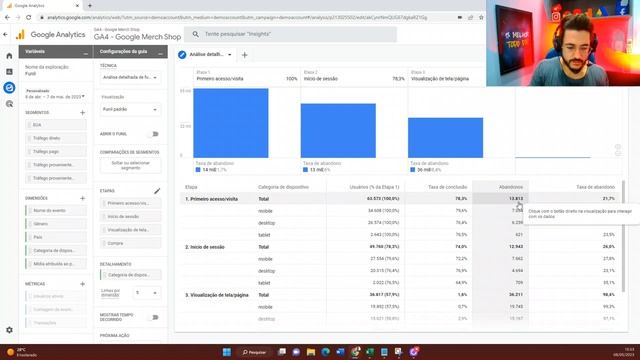The image size is (640, 360).
Task: Go back with the browser back arrow
Action: [7, 18]
